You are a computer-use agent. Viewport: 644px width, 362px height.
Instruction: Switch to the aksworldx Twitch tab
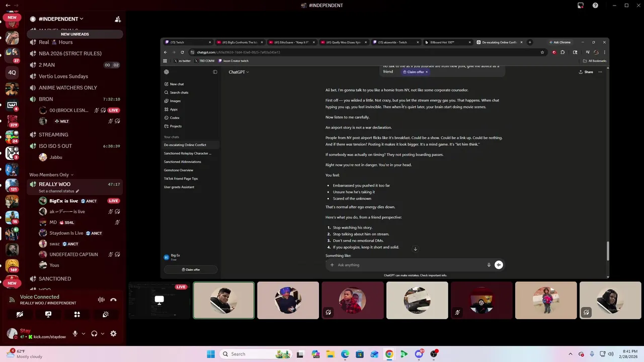395,42
